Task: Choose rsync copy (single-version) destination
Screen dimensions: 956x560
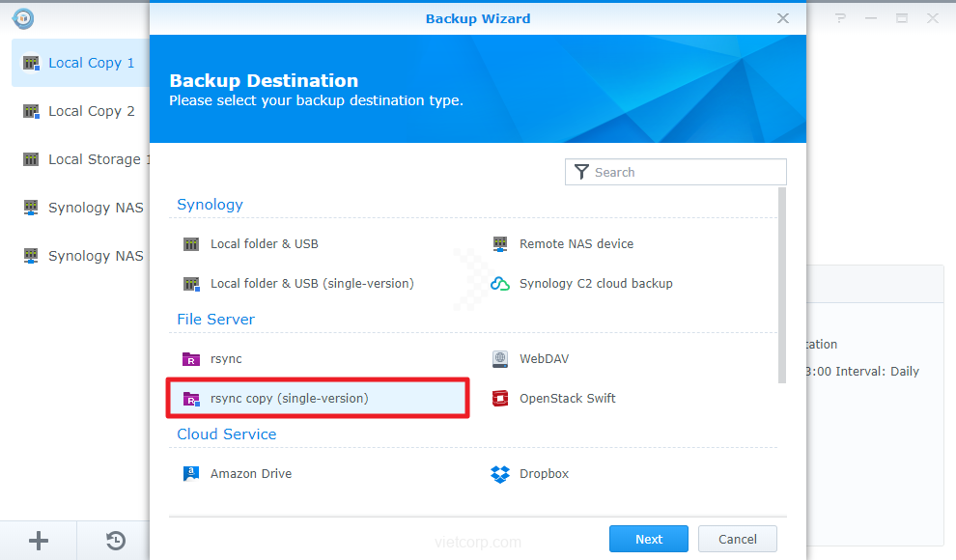Action: pyautogui.click(x=289, y=398)
